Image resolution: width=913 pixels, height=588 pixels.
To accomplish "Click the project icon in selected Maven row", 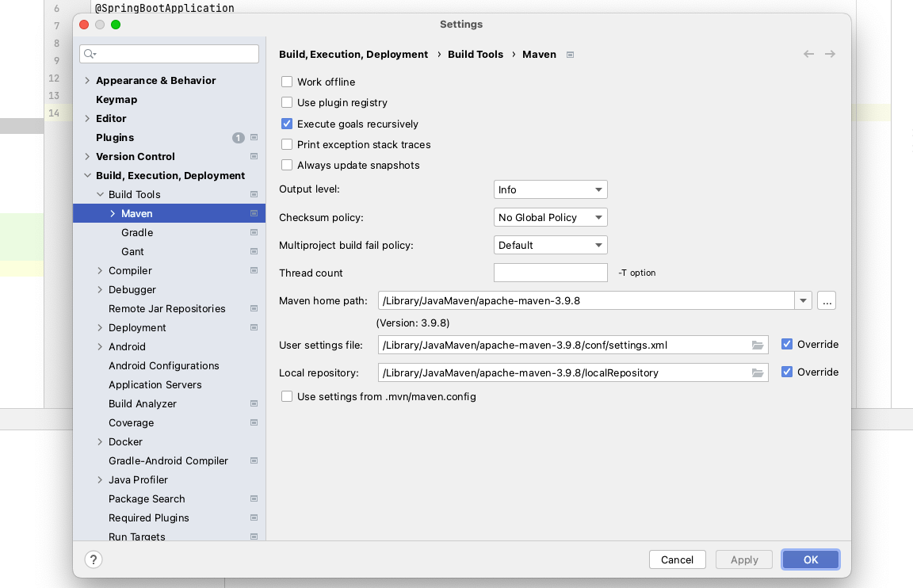I will pyautogui.click(x=254, y=214).
